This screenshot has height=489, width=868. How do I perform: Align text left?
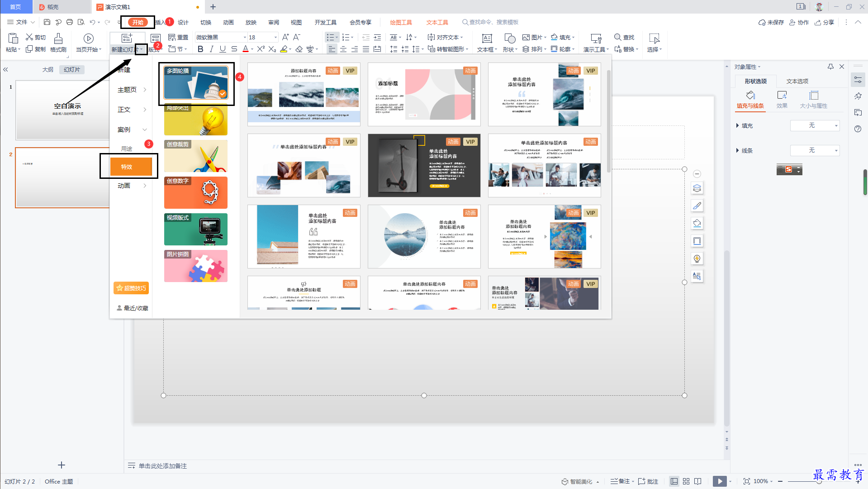coord(332,49)
